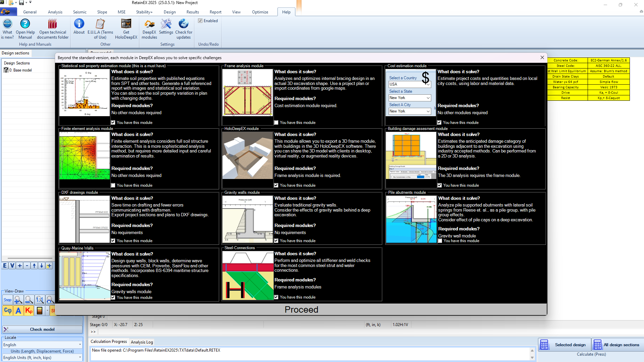
Task: Switch to the General ribbon tab
Action: 30,12
